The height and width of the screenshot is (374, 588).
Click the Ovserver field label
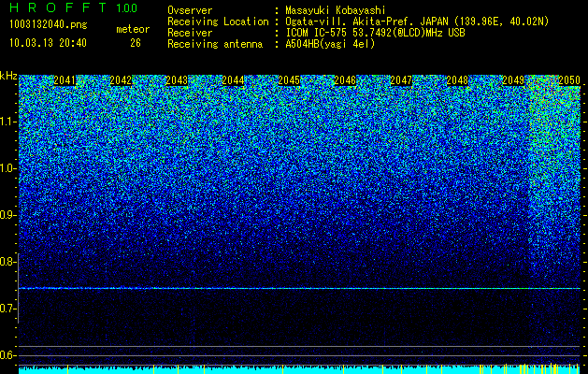tap(190, 10)
